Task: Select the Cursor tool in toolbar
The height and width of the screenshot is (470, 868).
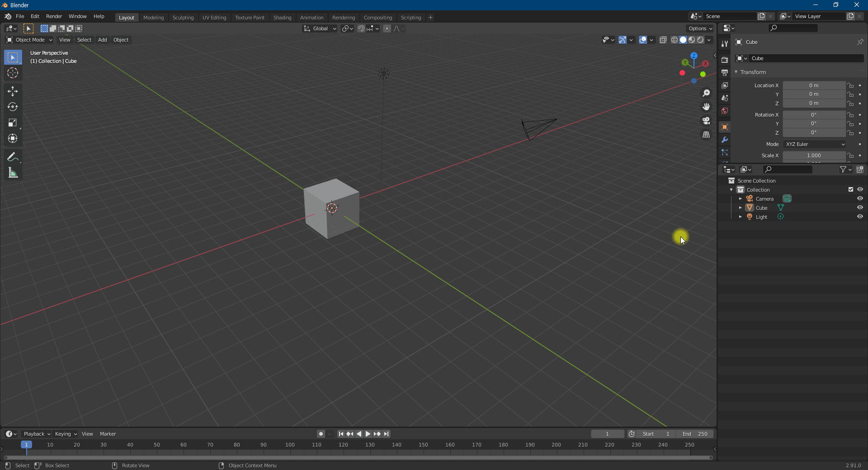Action: [x=13, y=73]
